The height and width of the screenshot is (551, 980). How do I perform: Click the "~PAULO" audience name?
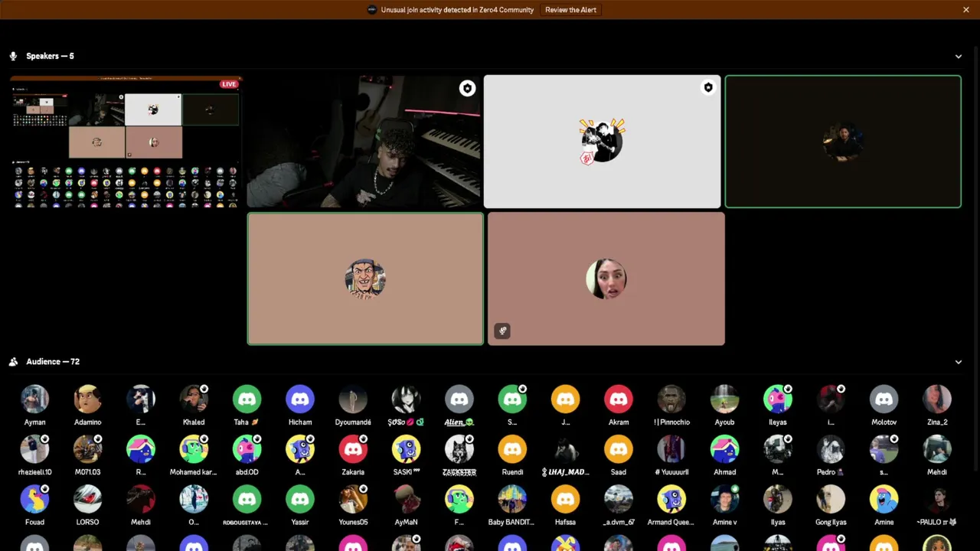937,523
